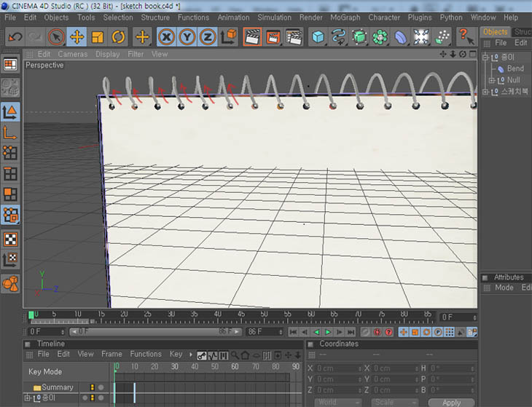Play animation backwards
Viewport: 532px width, 407px height.
[x=316, y=332]
